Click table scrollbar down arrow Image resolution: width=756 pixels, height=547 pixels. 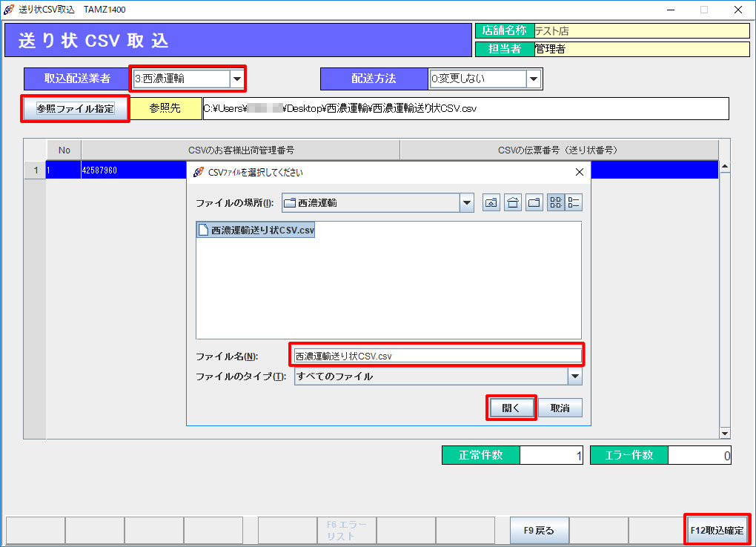(x=724, y=433)
